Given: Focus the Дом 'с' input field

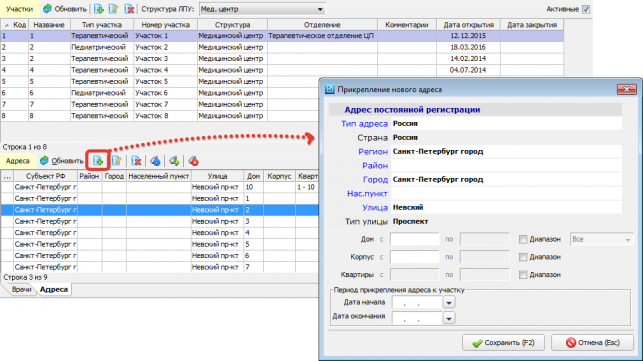Looking at the screenshot, I should (415, 239).
